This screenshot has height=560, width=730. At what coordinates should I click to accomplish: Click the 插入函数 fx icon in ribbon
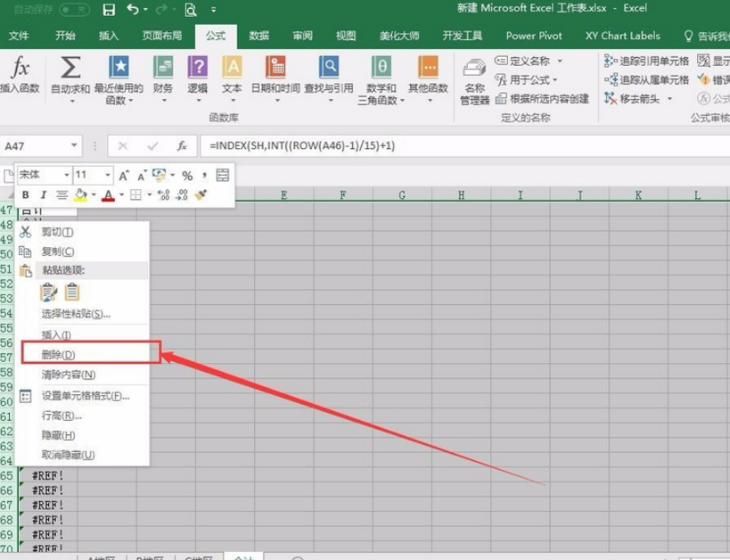click(20, 68)
